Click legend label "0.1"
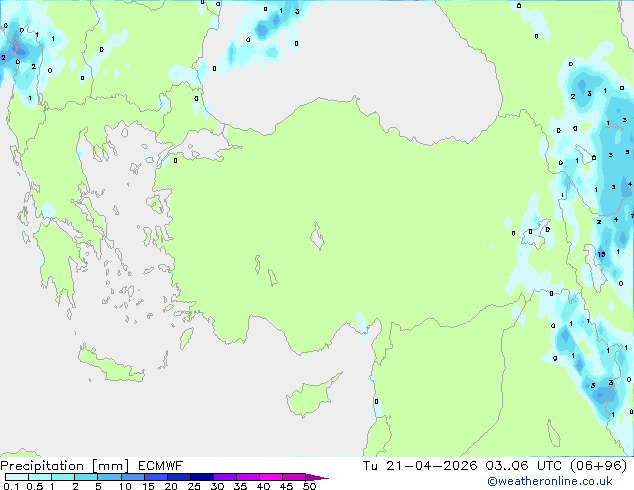The width and height of the screenshot is (634, 490). click(11, 486)
